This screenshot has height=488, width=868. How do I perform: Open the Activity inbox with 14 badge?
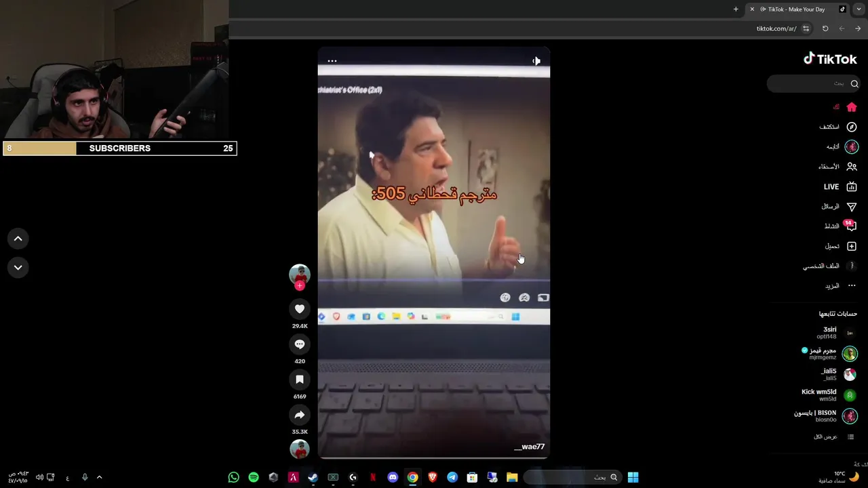850,226
